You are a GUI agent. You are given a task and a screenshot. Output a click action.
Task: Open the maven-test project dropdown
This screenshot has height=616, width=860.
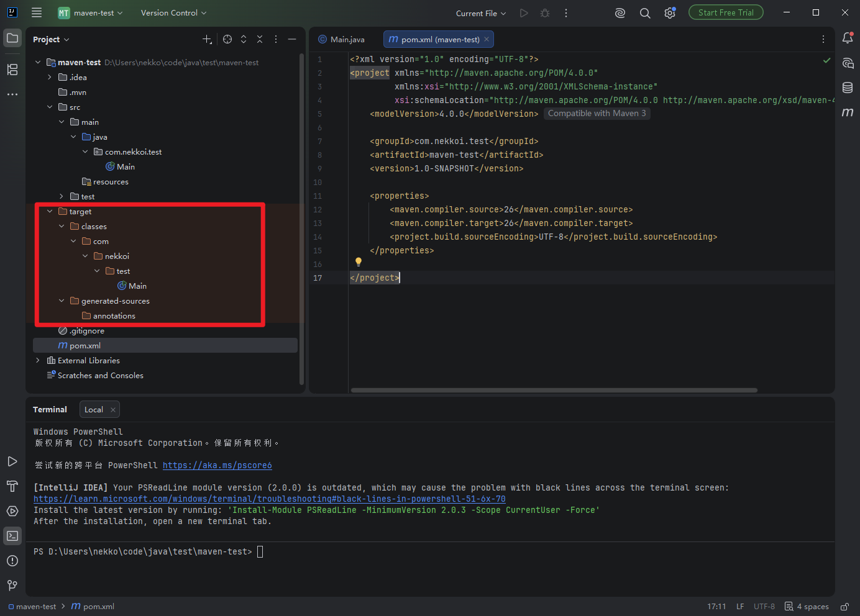90,12
